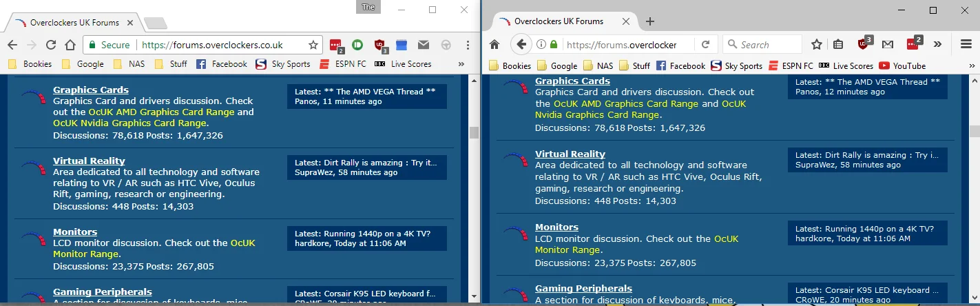Viewport: 980px width, 306px height.
Task: Go back in the Chrome window
Action: click(x=12, y=45)
